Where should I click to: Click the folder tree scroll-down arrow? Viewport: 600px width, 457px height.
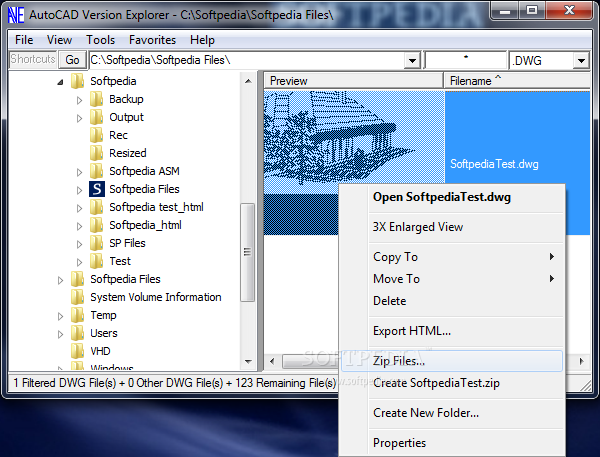248,361
